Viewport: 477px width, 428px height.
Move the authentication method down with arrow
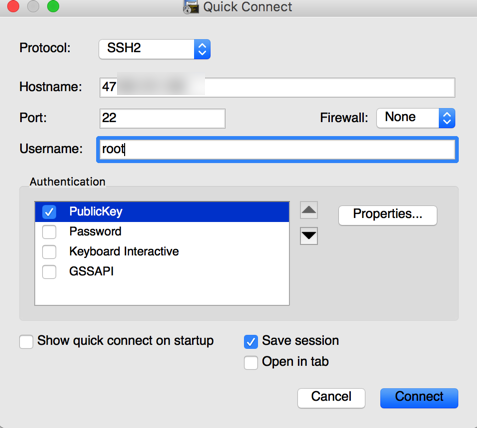click(x=309, y=236)
